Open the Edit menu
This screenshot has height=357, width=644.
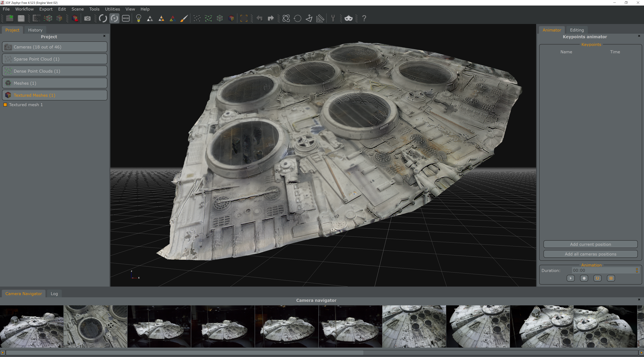pyautogui.click(x=62, y=9)
